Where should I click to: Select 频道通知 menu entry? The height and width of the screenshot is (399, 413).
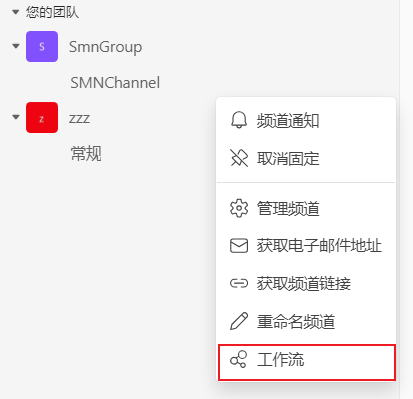point(306,120)
